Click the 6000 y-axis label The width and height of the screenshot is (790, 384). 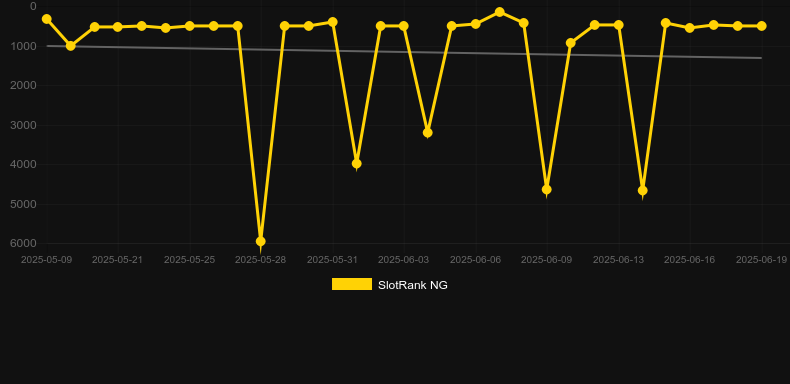click(24, 243)
